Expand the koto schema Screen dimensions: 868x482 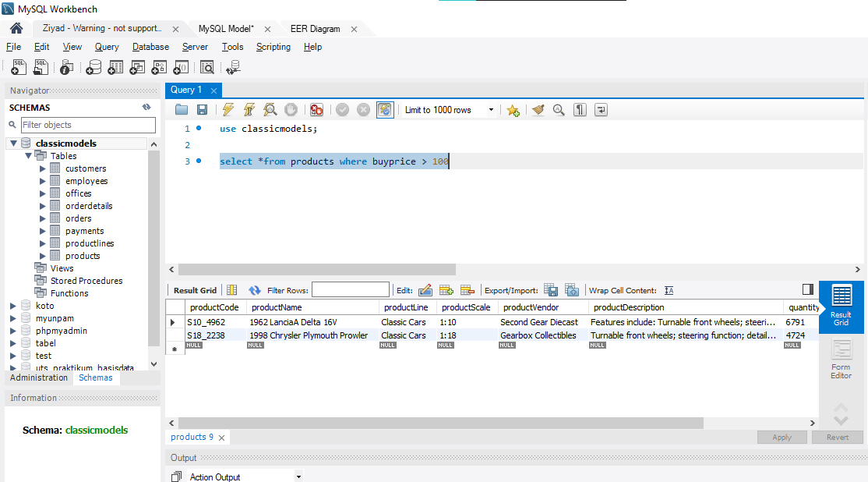click(13, 306)
